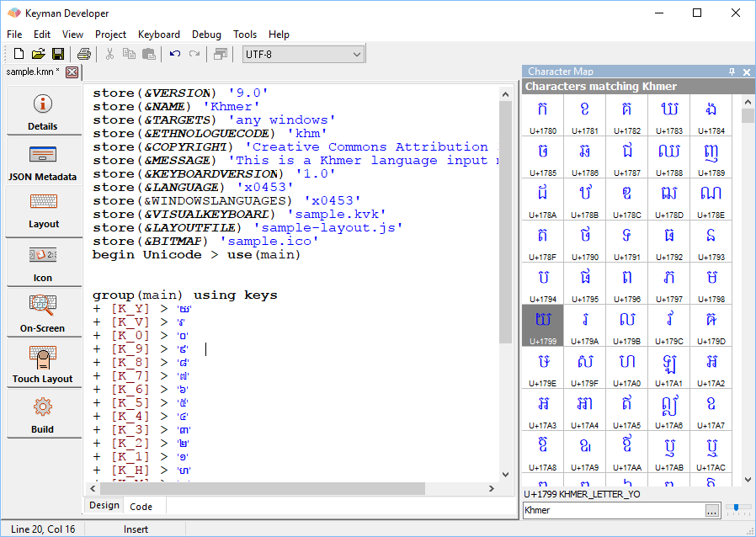The image size is (756, 537).
Task: Open the File menu
Action: tap(14, 35)
